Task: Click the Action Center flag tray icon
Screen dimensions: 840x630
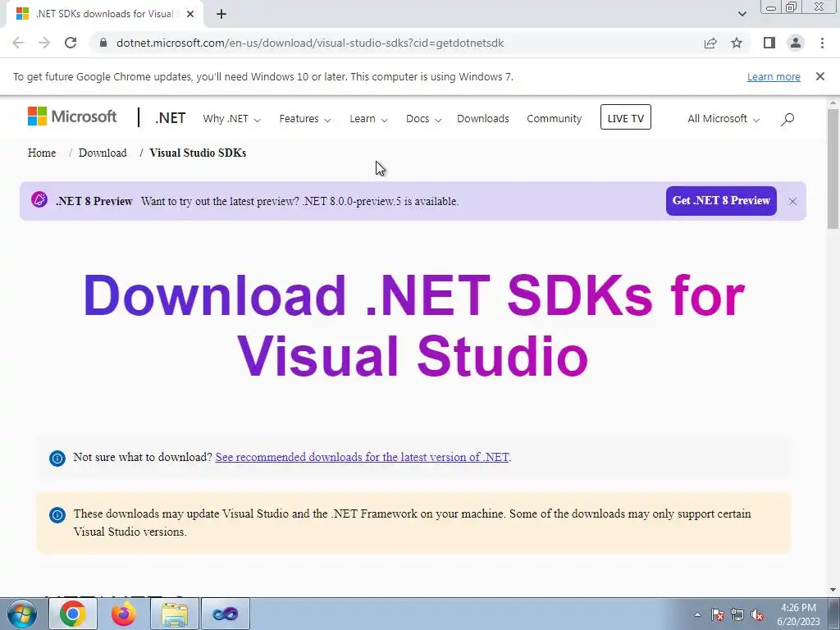Action: click(x=718, y=614)
